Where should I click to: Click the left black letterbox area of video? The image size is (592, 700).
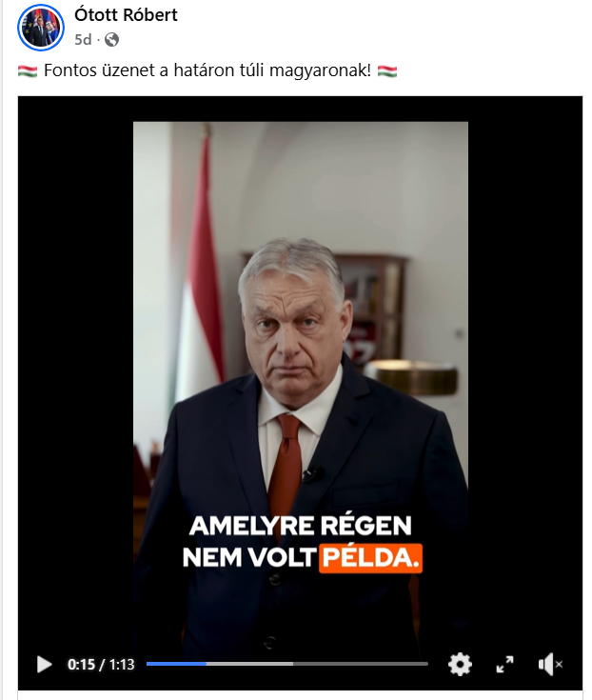[x=76, y=370]
